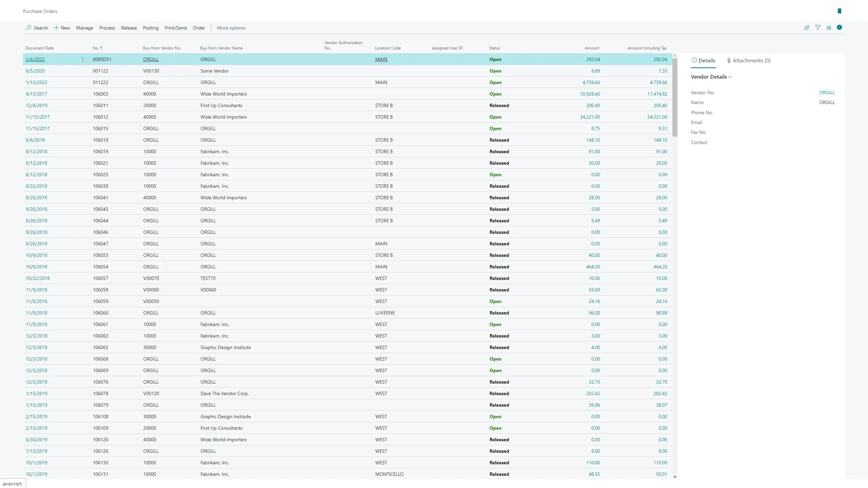
Task: Expand the Print/Send menu
Action: [x=175, y=28]
